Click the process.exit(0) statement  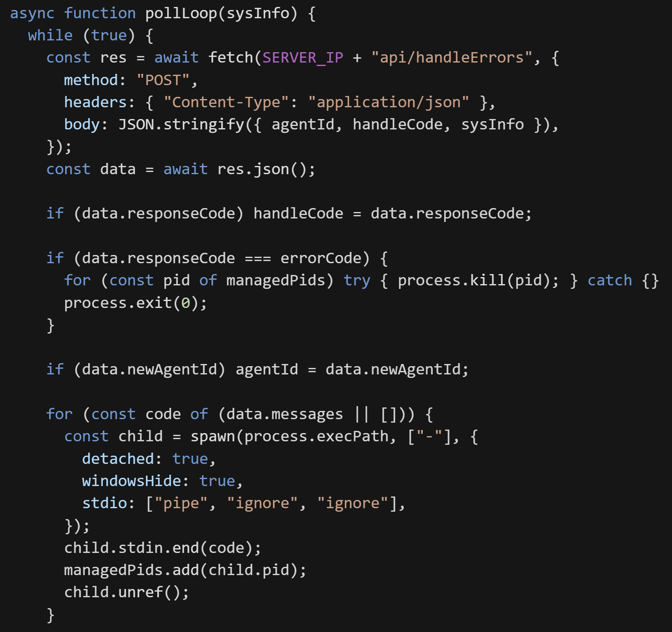pos(135,303)
